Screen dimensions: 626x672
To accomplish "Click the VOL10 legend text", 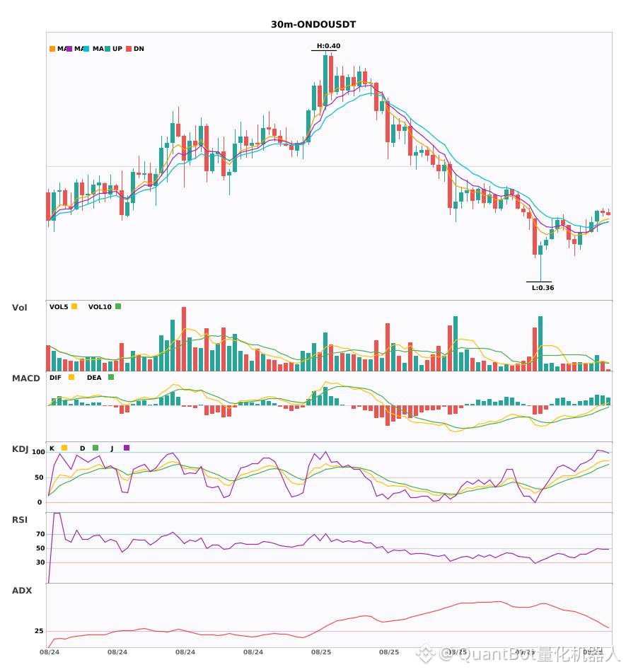I will pos(100,307).
